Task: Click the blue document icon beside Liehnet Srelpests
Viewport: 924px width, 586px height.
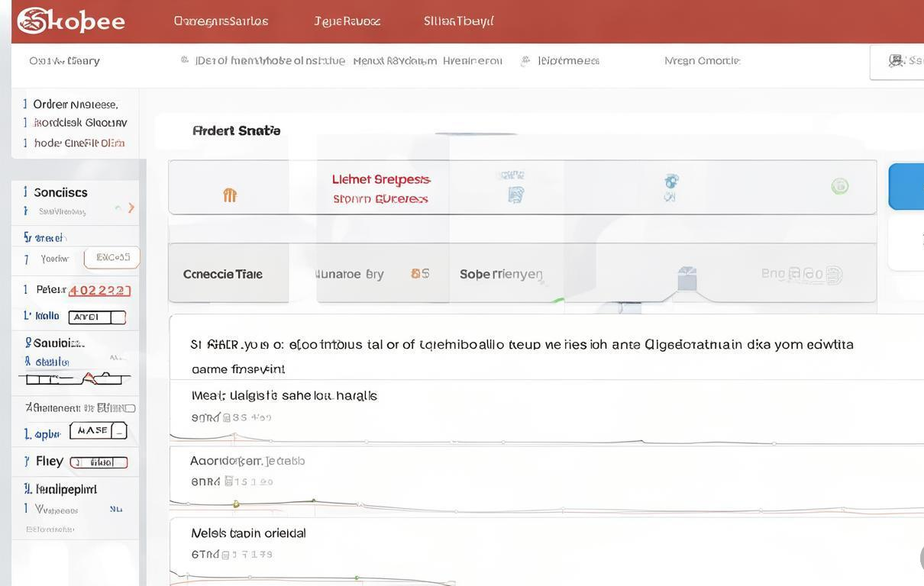Action: point(515,195)
